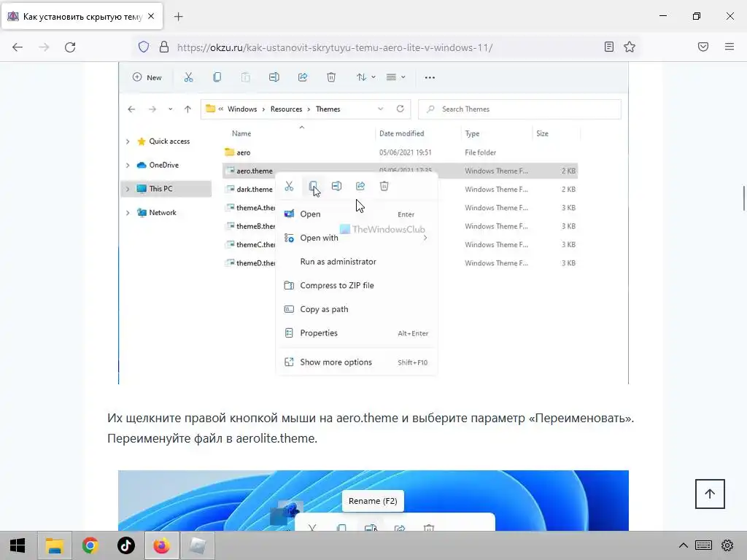Select the dark.theme file row
Viewport: 747px width, 560px height.
tap(249, 189)
